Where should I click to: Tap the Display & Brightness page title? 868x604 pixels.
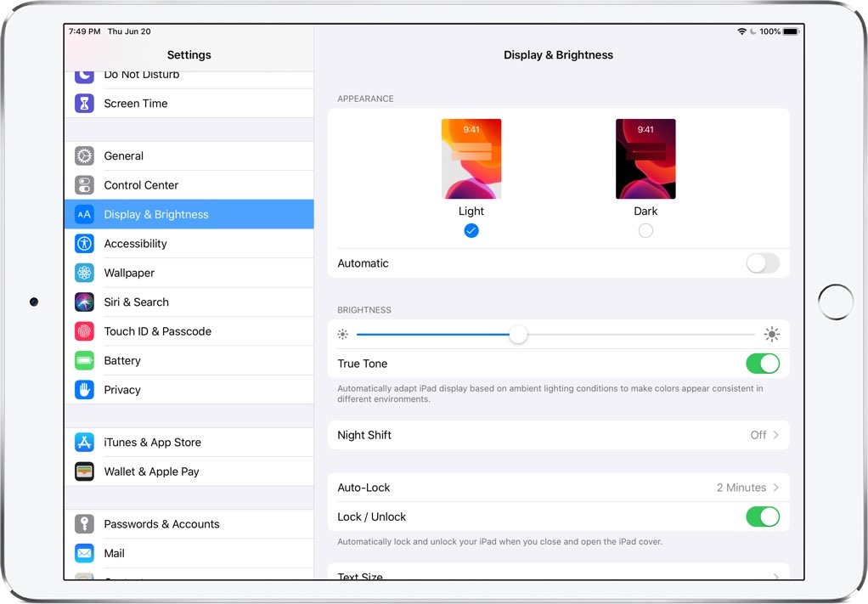pos(558,55)
